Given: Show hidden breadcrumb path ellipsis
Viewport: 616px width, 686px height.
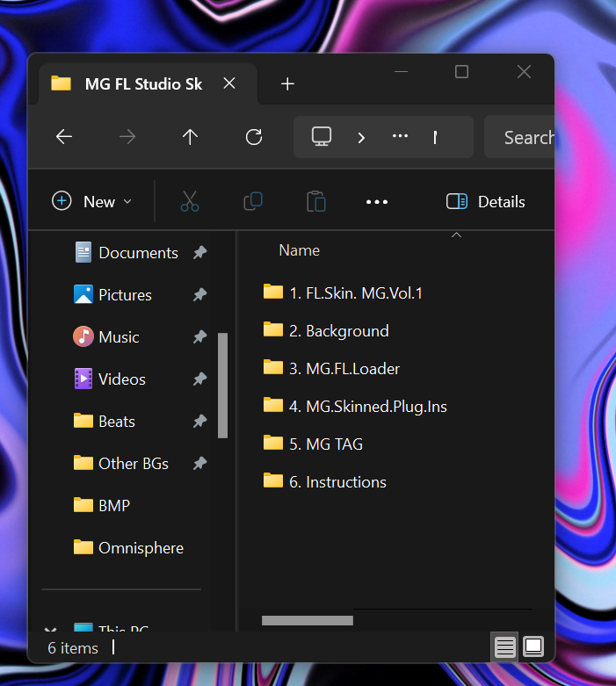Looking at the screenshot, I should pos(400,136).
